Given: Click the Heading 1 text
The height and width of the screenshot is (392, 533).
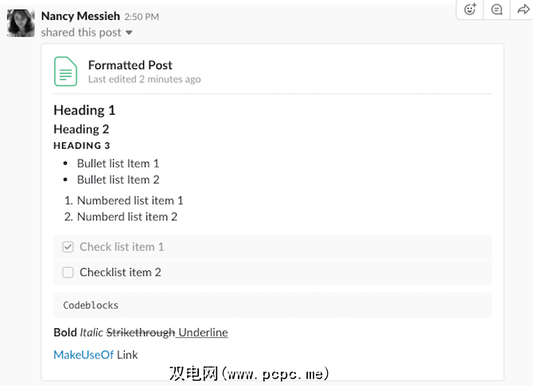Looking at the screenshot, I should click(84, 110).
